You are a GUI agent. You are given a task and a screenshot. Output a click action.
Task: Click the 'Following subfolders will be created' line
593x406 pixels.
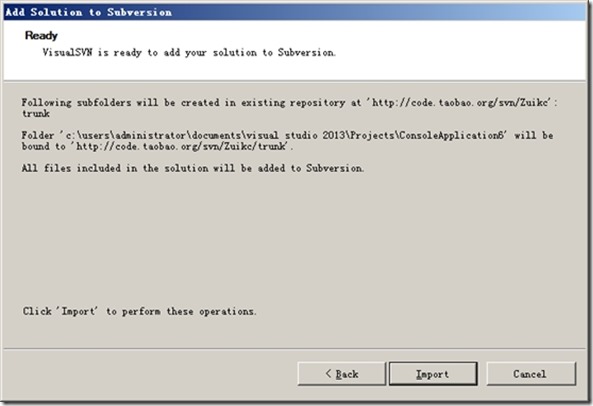click(289, 102)
